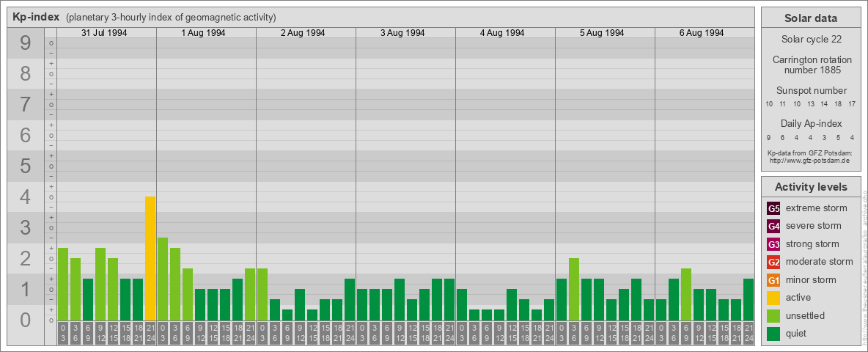Click the 12-15 time label under 3 Aug
The height and width of the screenshot is (352, 868).
coord(412,334)
